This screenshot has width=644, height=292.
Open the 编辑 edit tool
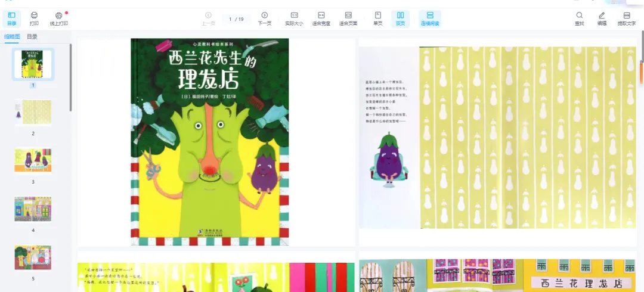point(602,19)
